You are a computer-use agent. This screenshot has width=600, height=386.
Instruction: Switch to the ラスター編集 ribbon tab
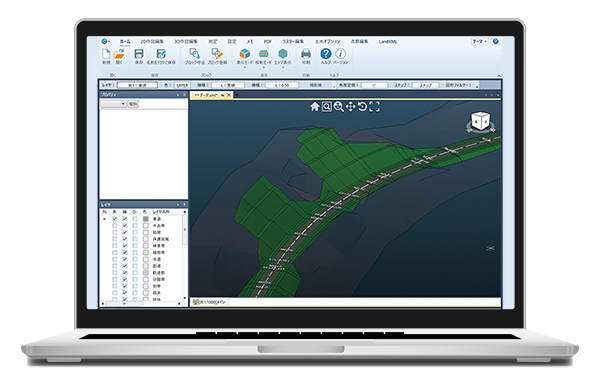(x=293, y=41)
